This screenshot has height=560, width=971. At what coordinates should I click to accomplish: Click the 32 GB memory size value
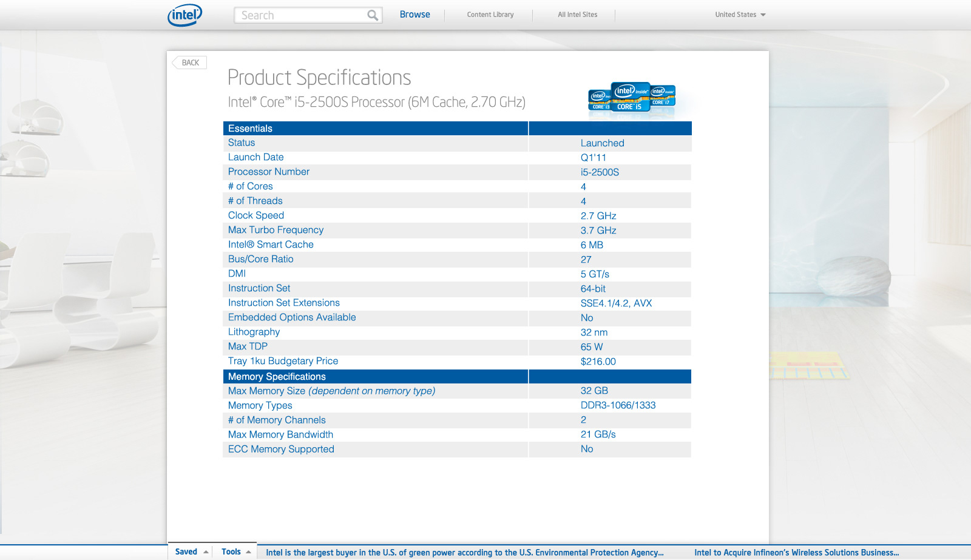pos(595,391)
